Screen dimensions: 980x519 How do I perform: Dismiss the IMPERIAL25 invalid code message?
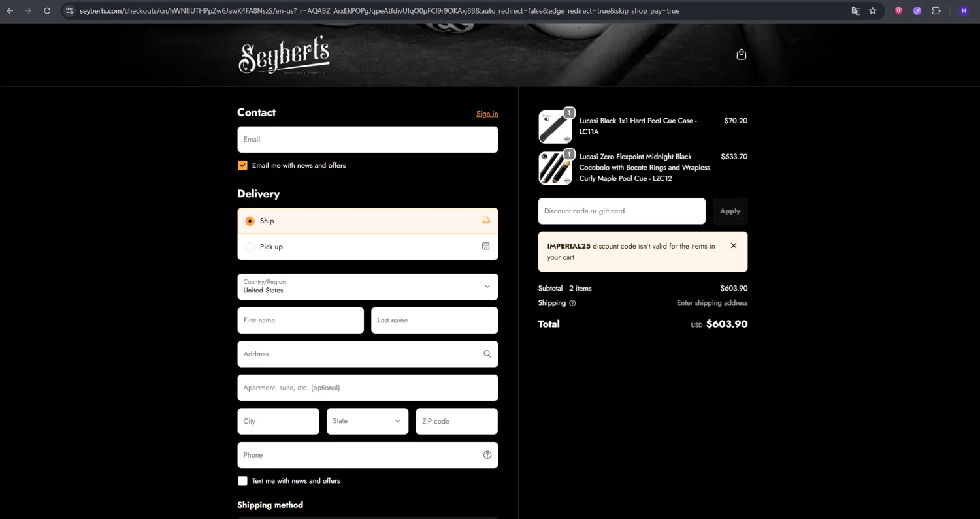(734, 246)
